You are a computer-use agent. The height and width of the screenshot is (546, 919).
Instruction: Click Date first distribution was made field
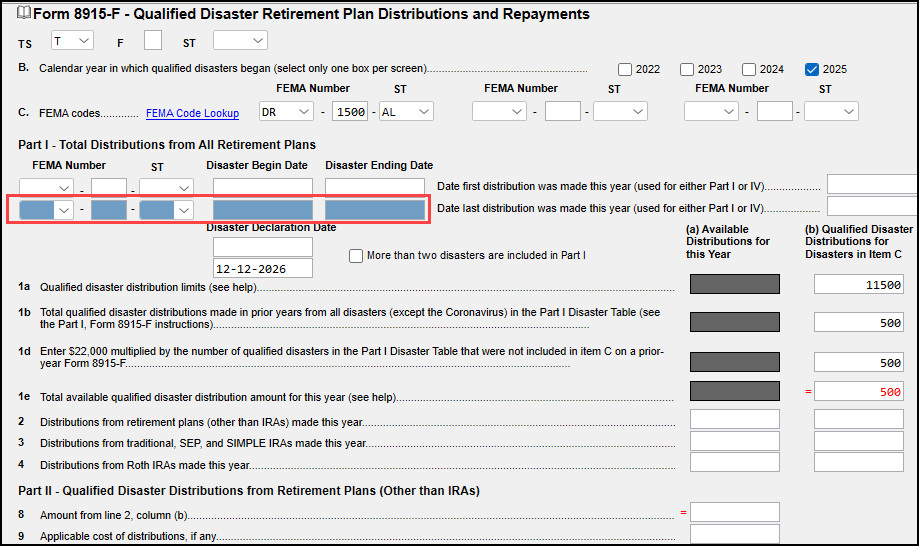click(x=871, y=184)
